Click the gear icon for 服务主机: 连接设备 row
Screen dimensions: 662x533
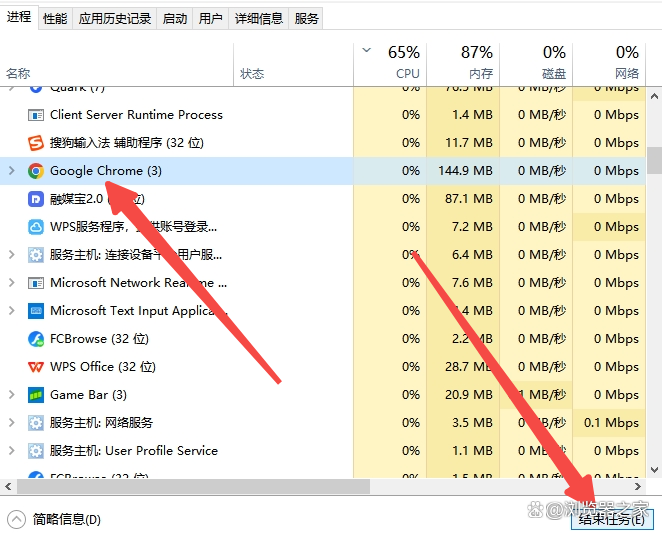(x=36, y=255)
